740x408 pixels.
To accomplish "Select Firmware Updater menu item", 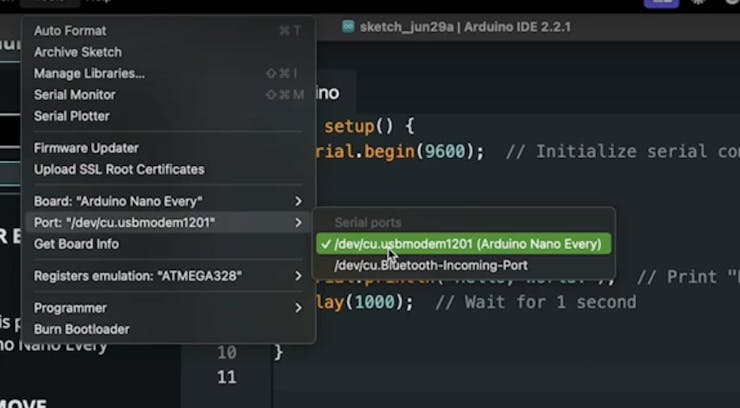I will click(x=168, y=148).
